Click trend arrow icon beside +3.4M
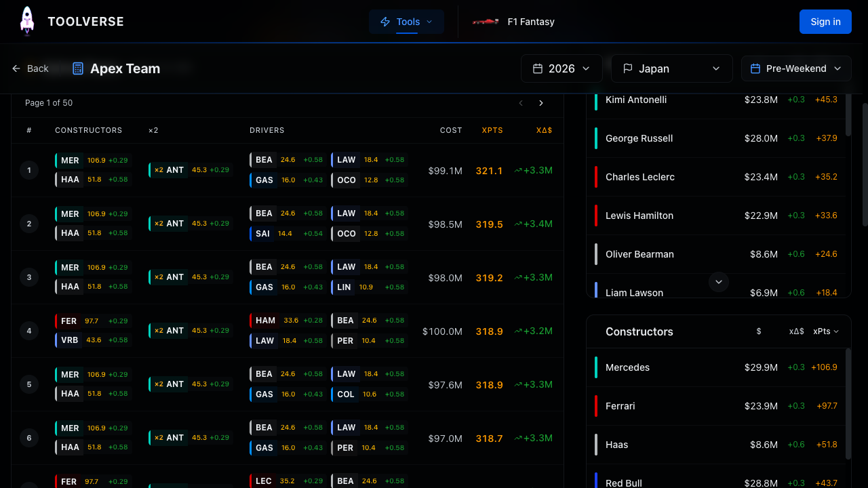The width and height of the screenshot is (868, 488). pyautogui.click(x=518, y=224)
